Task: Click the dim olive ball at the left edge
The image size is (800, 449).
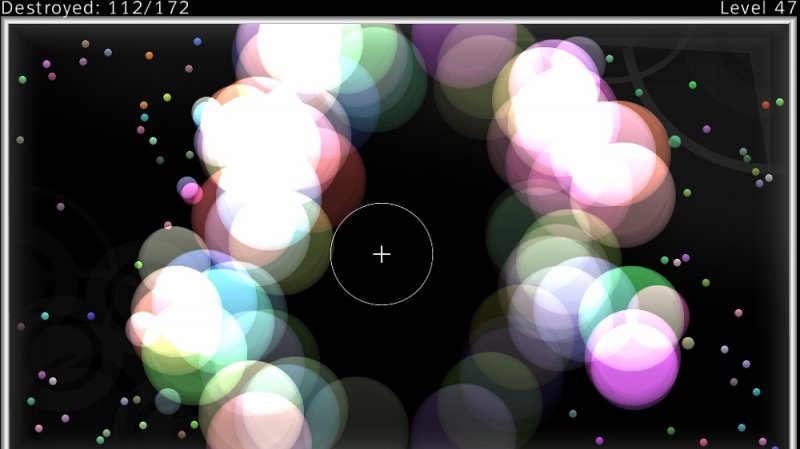Action: pos(20,140)
